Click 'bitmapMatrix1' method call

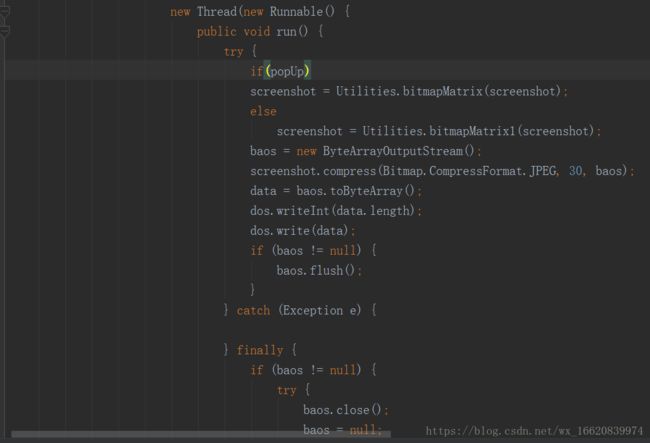[x=472, y=131]
